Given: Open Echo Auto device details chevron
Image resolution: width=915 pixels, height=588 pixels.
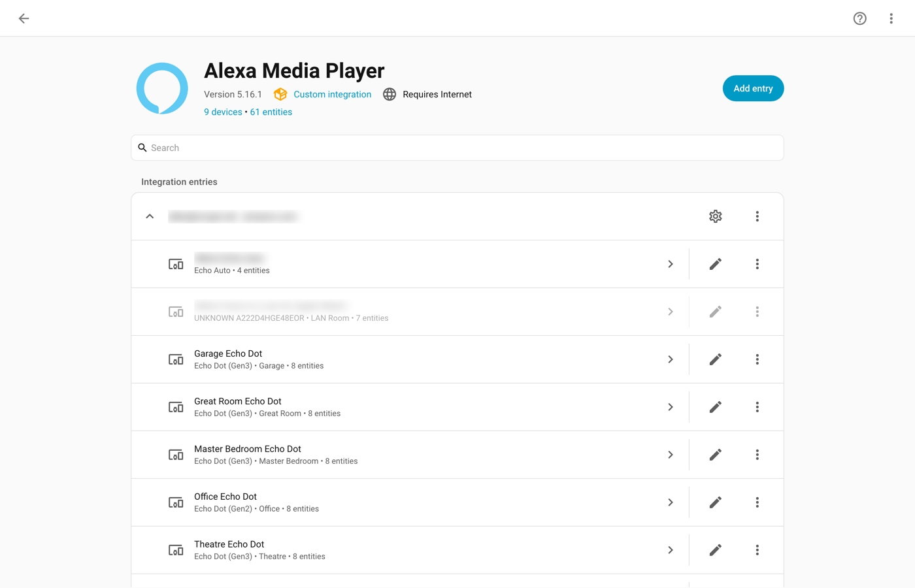Looking at the screenshot, I should (x=671, y=264).
